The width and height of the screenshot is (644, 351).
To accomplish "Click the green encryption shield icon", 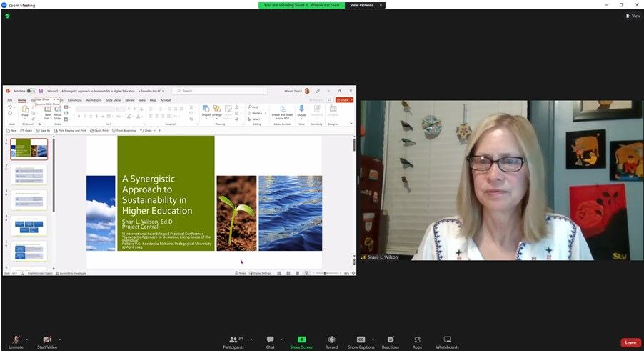I will [x=6, y=16].
